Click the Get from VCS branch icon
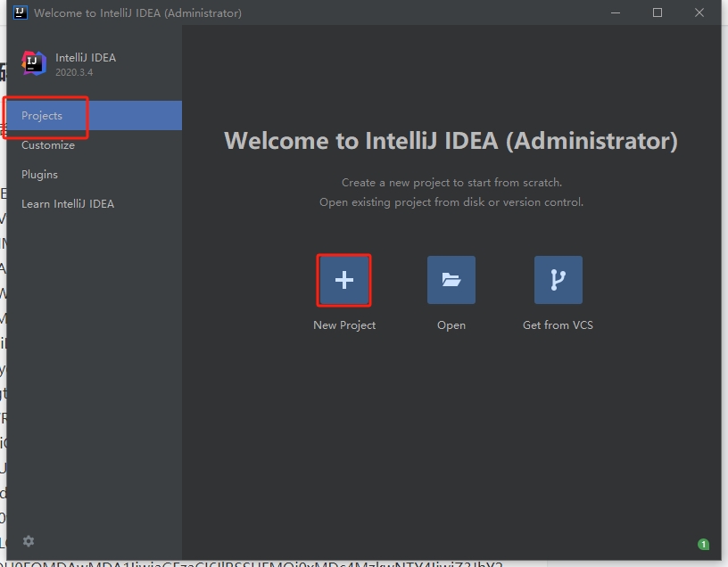Viewport: 728px width, 567px height. [x=558, y=280]
